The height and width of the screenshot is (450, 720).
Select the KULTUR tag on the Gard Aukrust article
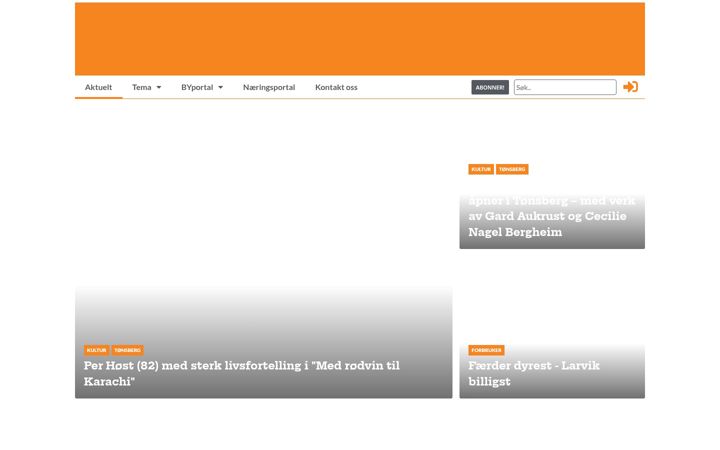pyautogui.click(x=481, y=169)
